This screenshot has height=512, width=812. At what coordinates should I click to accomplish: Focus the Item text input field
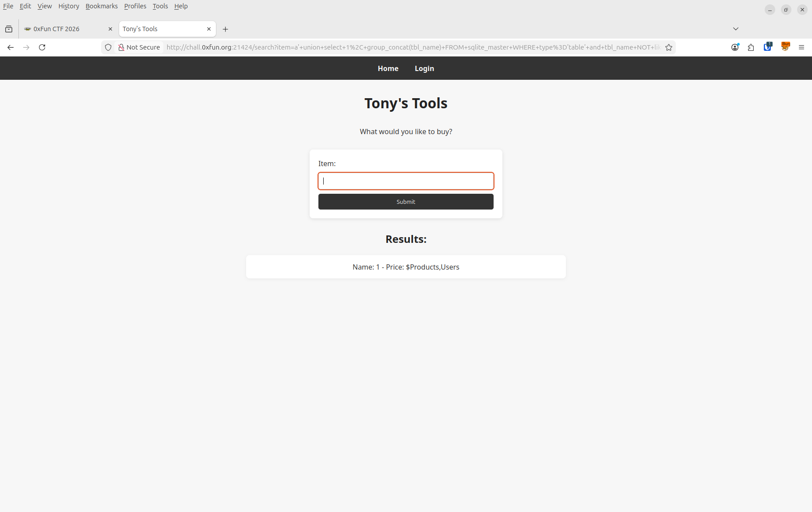[x=406, y=181]
